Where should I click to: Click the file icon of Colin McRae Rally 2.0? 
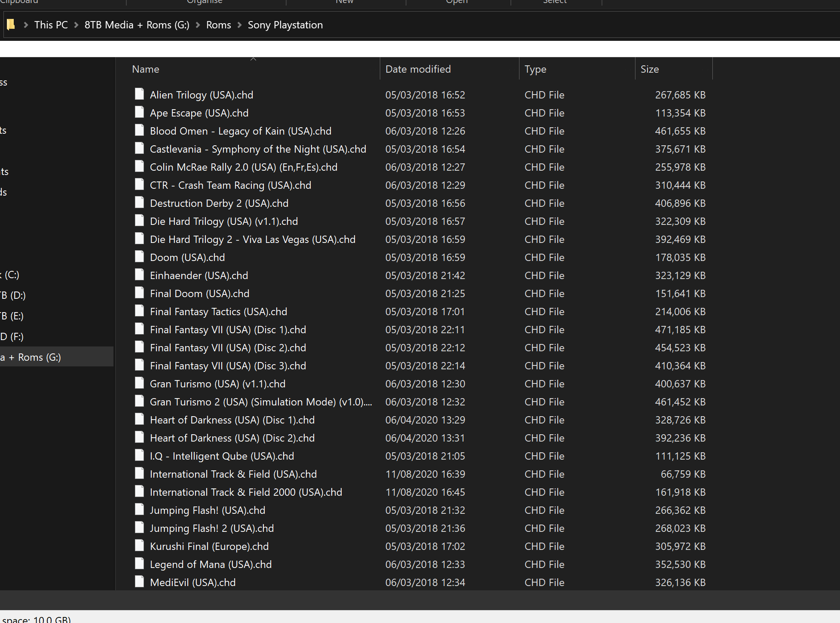click(139, 166)
